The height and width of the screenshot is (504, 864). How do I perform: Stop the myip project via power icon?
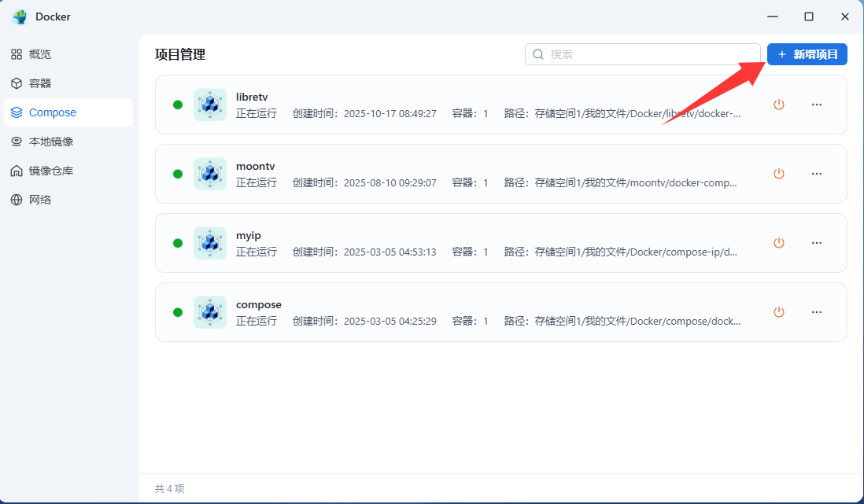click(x=778, y=243)
